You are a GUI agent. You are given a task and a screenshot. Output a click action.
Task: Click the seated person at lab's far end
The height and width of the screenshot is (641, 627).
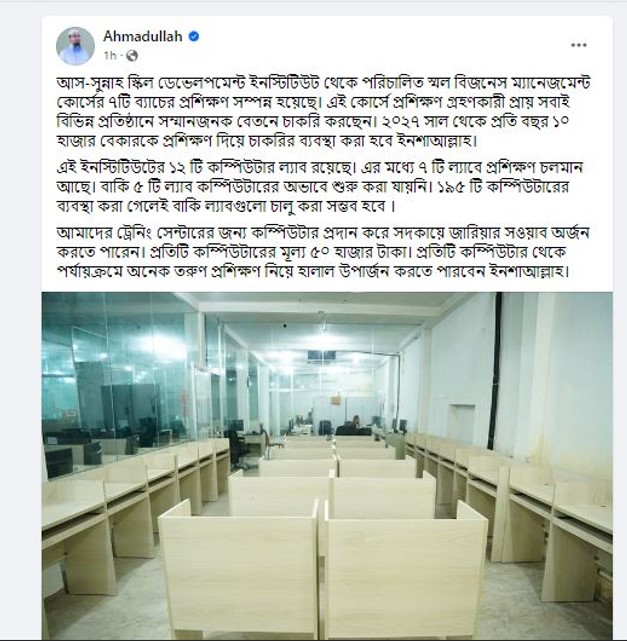point(355,425)
